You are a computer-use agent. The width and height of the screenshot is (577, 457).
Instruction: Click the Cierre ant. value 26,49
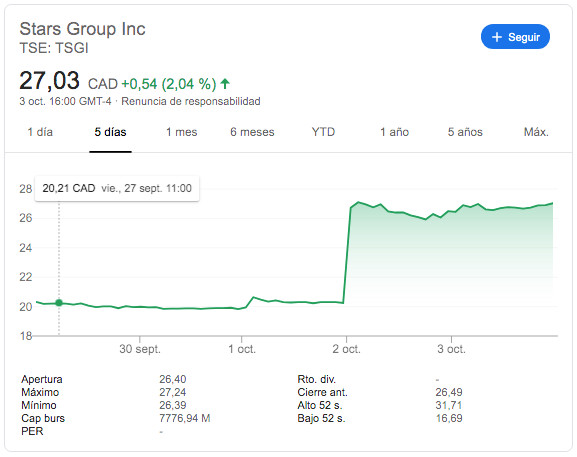(x=449, y=392)
